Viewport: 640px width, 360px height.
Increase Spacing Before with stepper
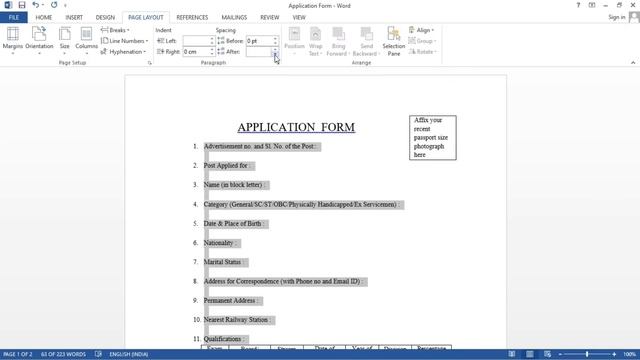[276, 39]
